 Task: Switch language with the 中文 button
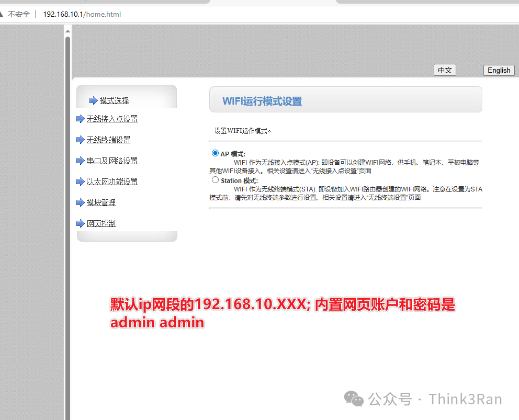point(445,70)
